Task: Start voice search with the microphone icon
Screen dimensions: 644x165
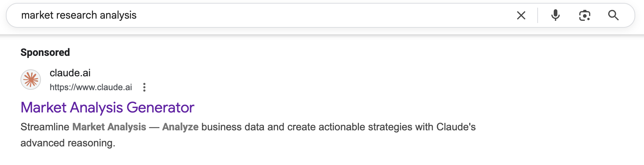Action: click(555, 15)
